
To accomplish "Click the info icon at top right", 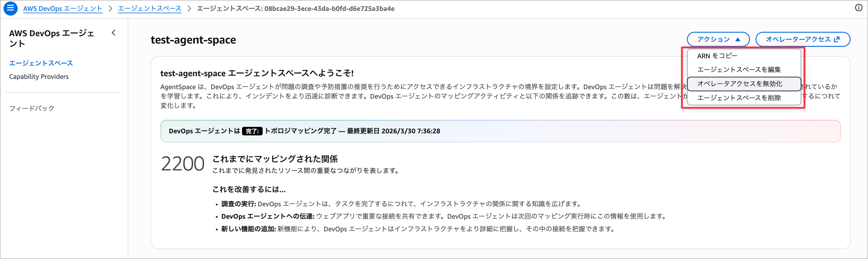I will point(859,8).
